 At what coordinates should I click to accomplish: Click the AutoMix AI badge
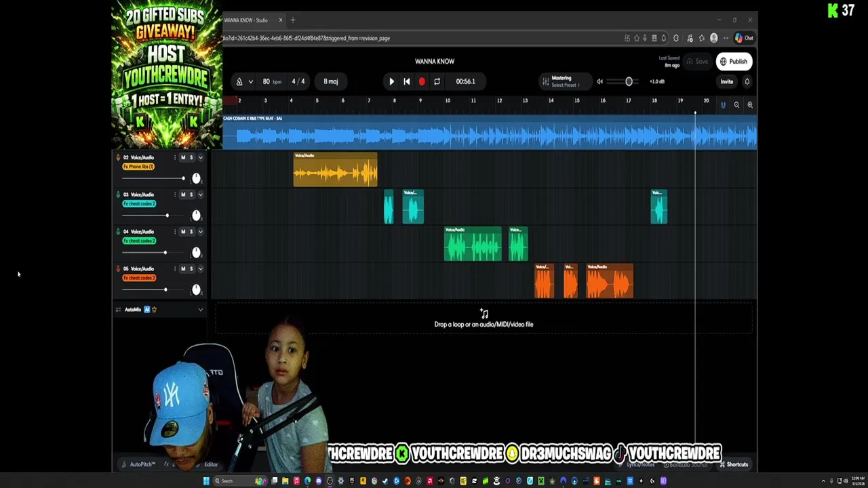click(147, 310)
